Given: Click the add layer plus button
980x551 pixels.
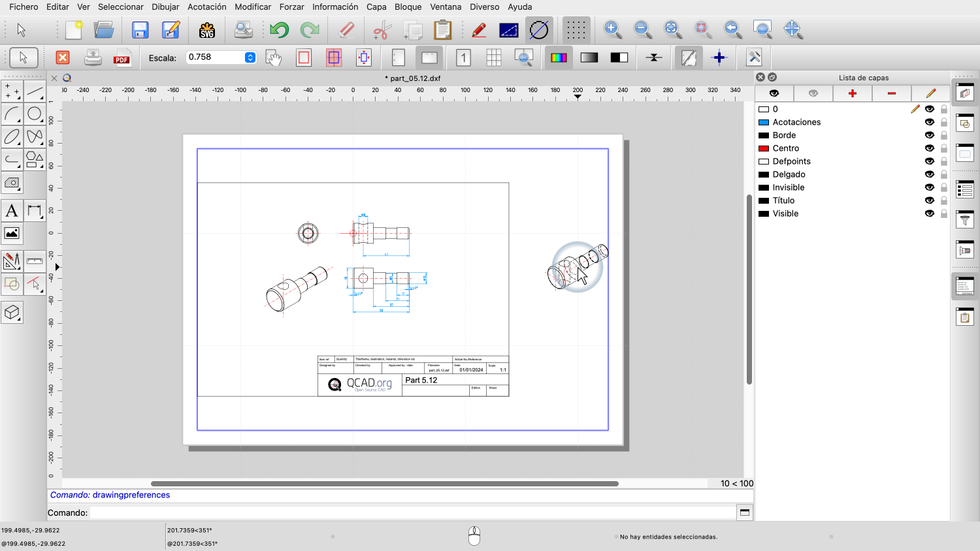Looking at the screenshot, I should tap(852, 93).
